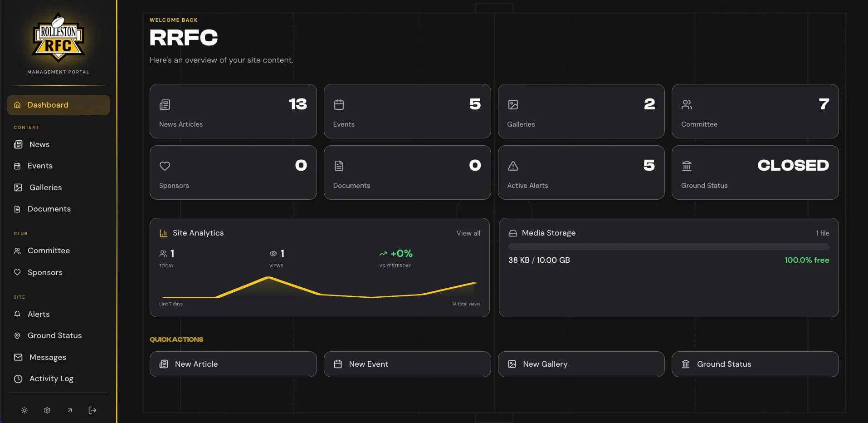Click the eye icon next to views

[x=273, y=254]
